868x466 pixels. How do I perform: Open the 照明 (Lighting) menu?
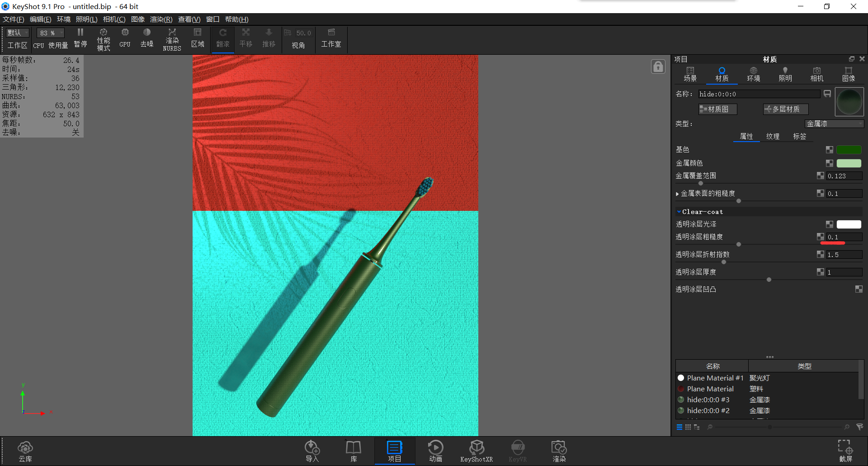click(86, 19)
